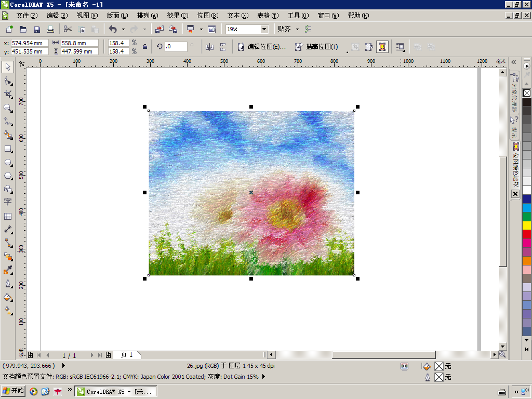Select the Connector tool
The image size is (532, 399).
point(8,243)
